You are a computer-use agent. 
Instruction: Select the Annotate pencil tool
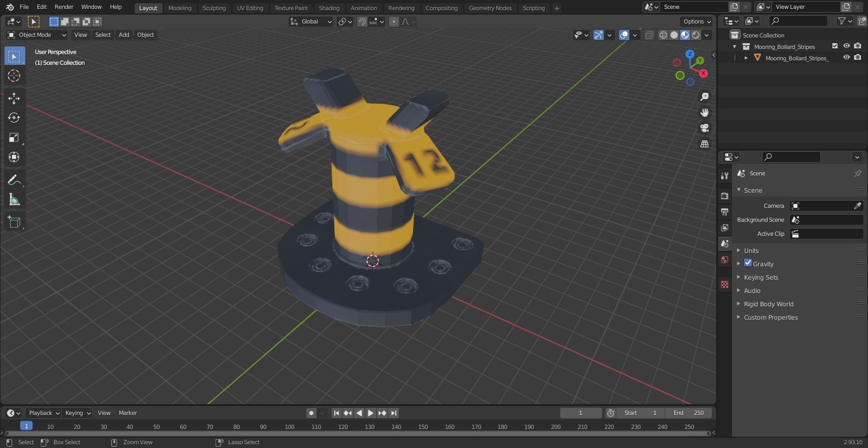(14, 180)
